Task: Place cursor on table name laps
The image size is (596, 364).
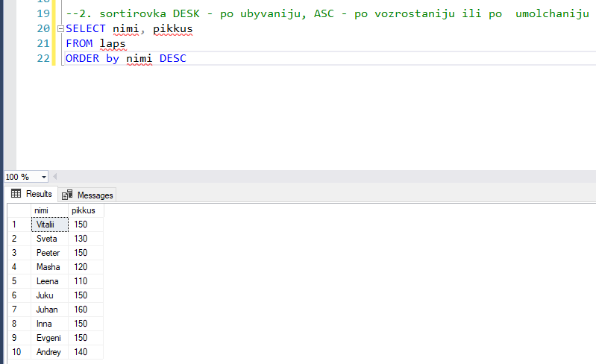Action: (113, 44)
